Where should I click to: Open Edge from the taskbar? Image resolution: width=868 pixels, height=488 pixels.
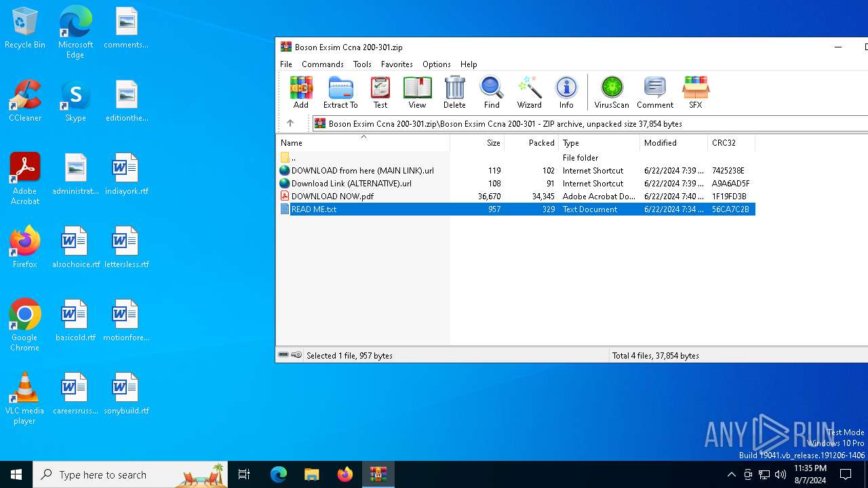[x=279, y=474]
